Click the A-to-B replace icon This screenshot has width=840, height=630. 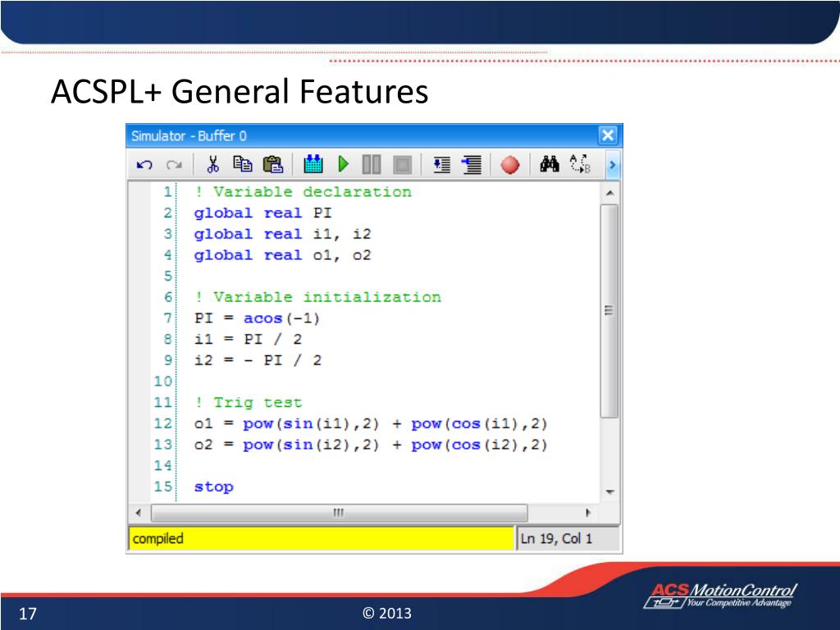tap(580, 164)
